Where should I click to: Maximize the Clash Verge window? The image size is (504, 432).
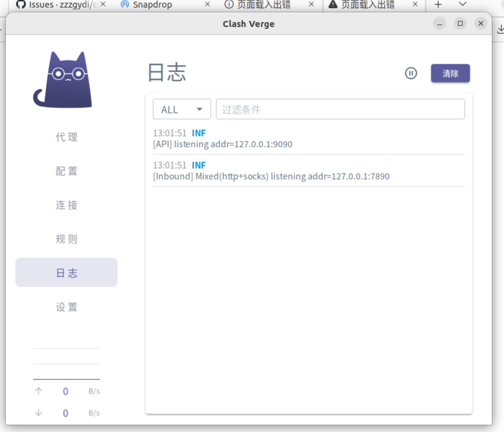[460, 24]
